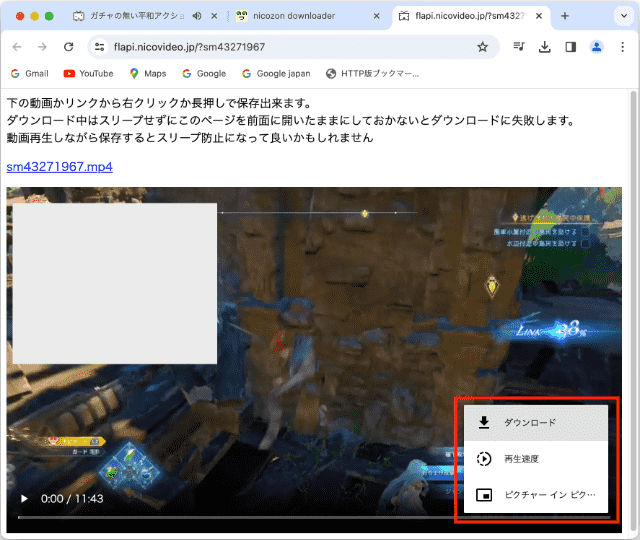Close the flapi.nicovideo.jp tab
640x540 pixels.
point(539,16)
